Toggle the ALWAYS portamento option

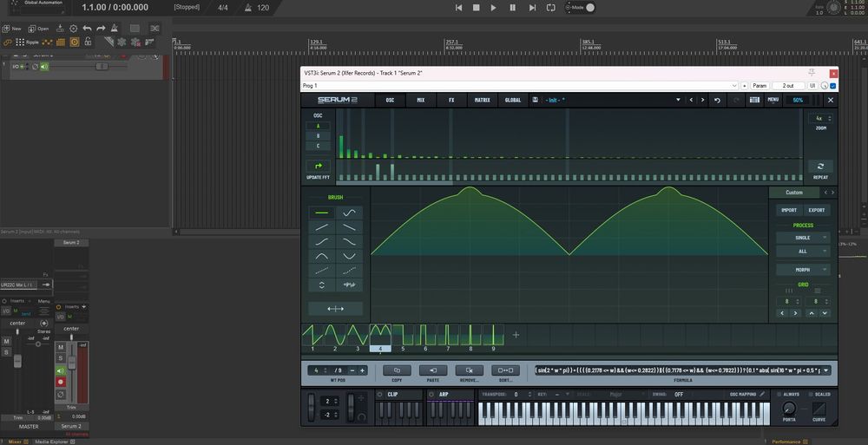pyautogui.click(x=777, y=394)
